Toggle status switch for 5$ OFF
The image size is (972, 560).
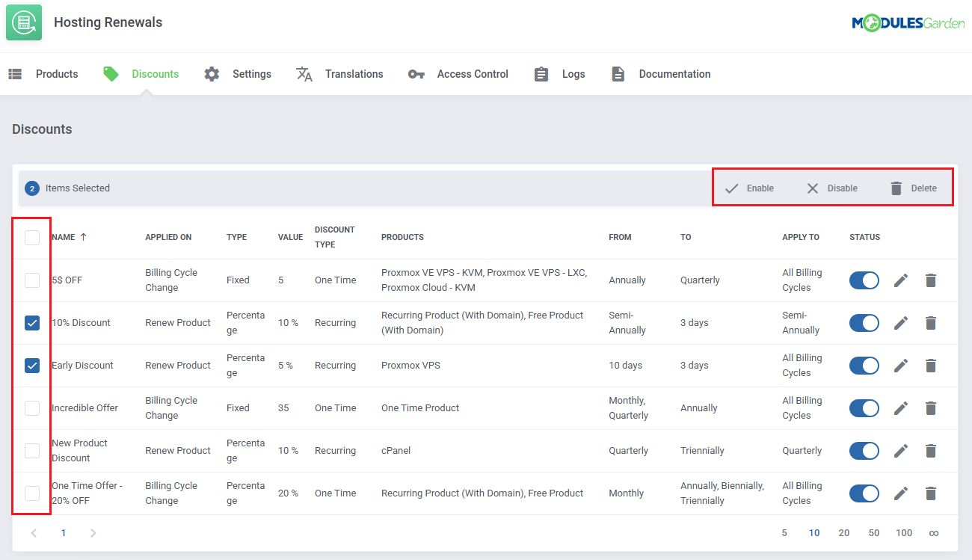coord(864,280)
